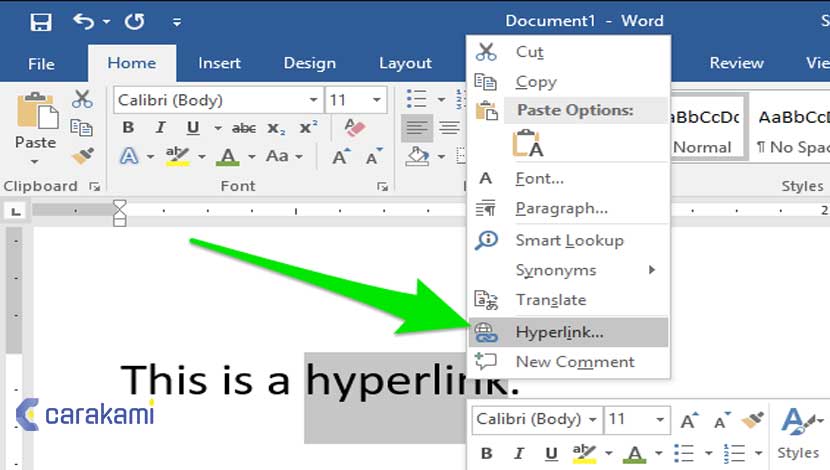Choose Translate from context menu
Screen dimensions: 830x470
[x=569, y=300]
